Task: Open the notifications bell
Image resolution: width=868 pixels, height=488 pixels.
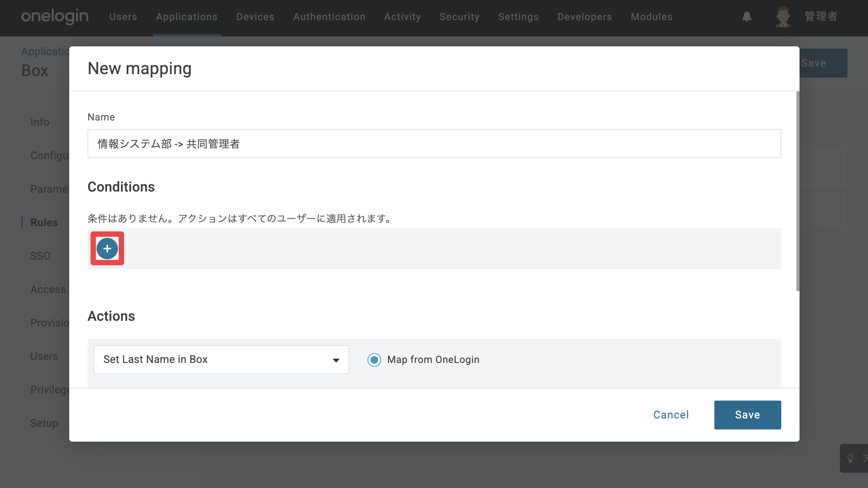Action: 747,17
